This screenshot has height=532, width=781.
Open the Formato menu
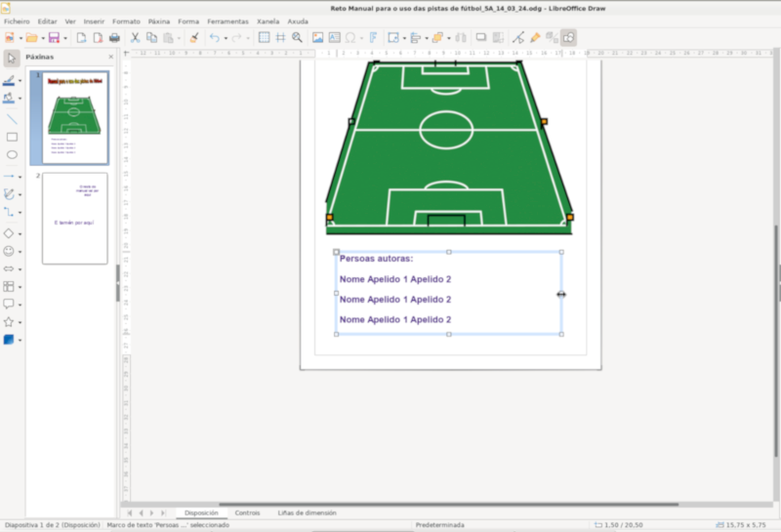coord(126,20)
